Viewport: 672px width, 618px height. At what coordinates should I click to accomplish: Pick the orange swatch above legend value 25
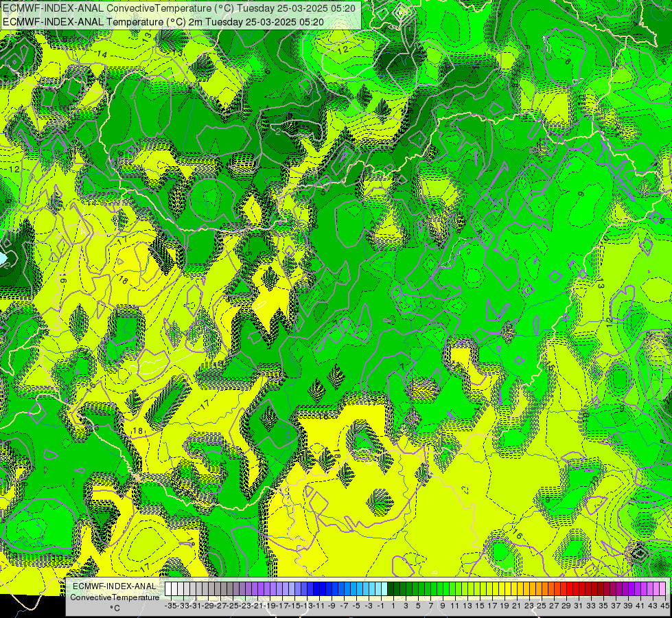(x=539, y=588)
